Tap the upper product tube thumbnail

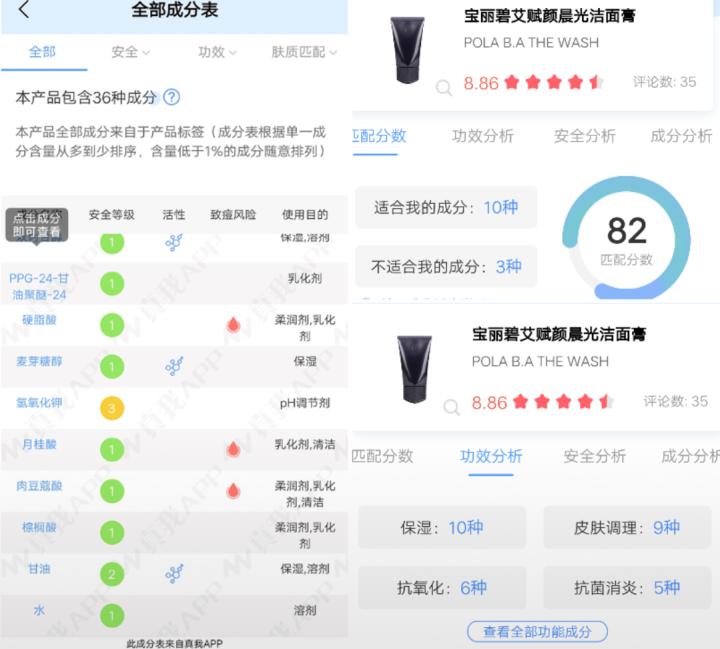pyautogui.click(x=407, y=50)
